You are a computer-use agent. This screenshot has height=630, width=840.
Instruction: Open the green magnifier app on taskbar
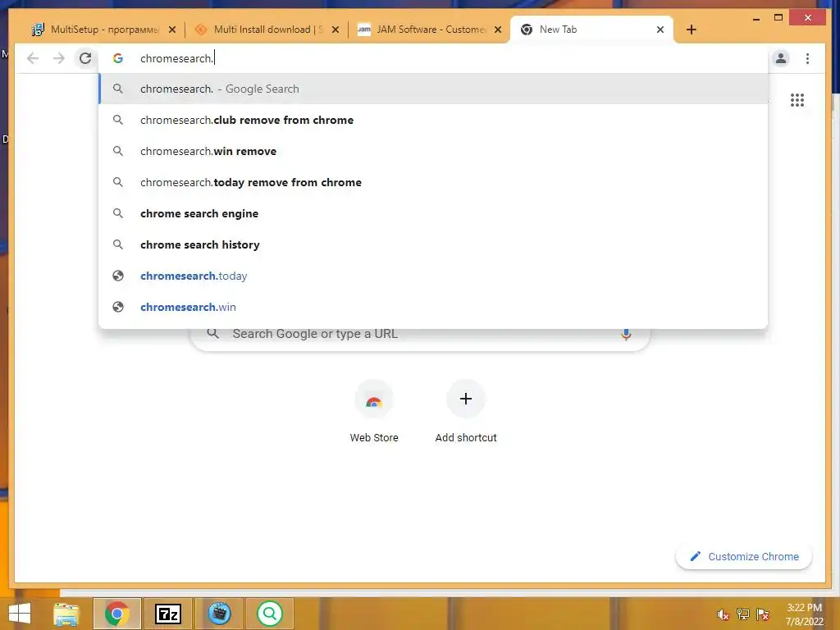pyautogui.click(x=270, y=614)
